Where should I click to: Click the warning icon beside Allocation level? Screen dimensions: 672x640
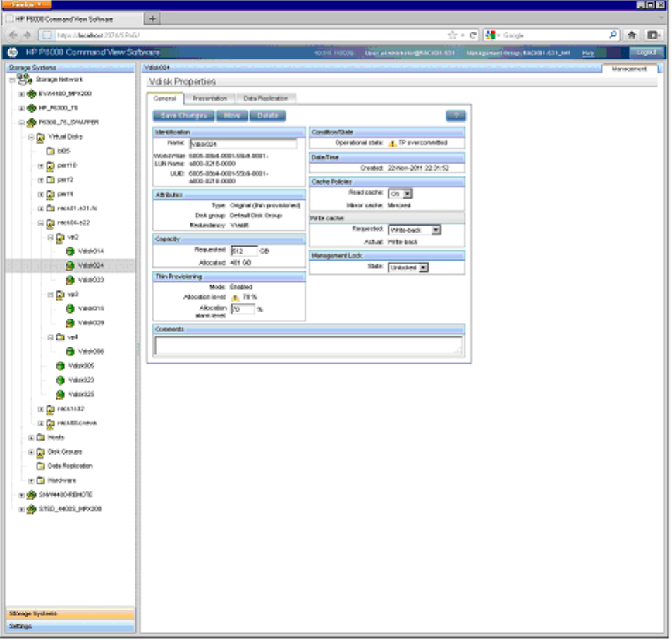click(236, 297)
